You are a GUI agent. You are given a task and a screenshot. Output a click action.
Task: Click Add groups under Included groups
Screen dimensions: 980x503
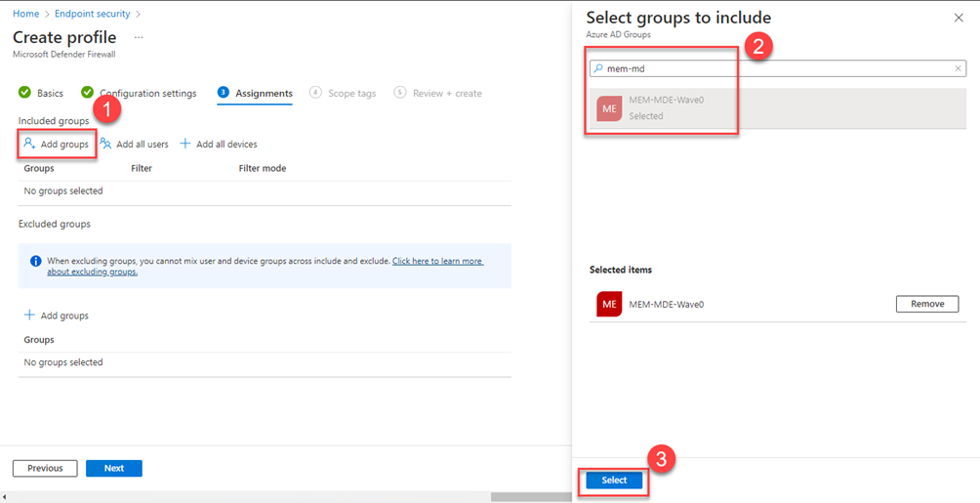(x=57, y=144)
